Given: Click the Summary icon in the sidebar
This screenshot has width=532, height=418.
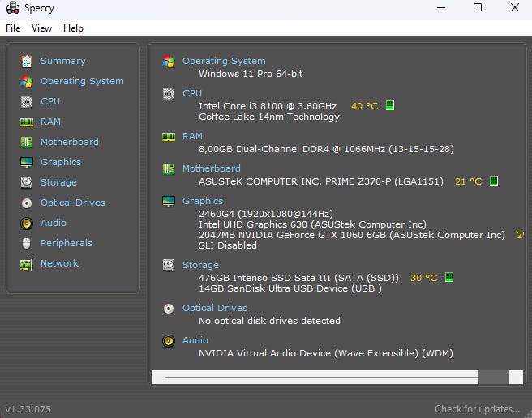Looking at the screenshot, I should [27, 61].
